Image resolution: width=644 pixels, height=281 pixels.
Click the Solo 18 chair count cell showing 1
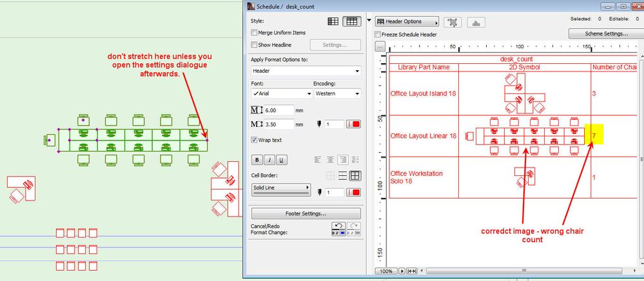pyautogui.click(x=614, y=177)
